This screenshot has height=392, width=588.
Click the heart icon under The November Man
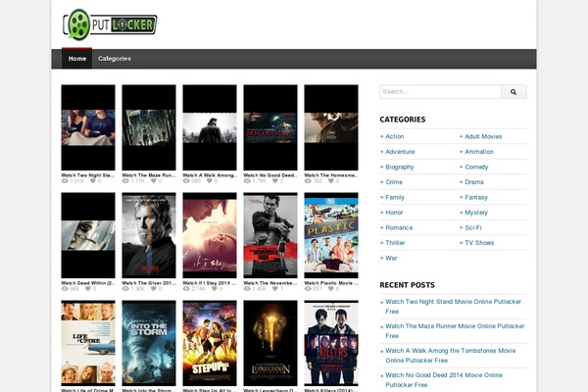coord(274,289)
